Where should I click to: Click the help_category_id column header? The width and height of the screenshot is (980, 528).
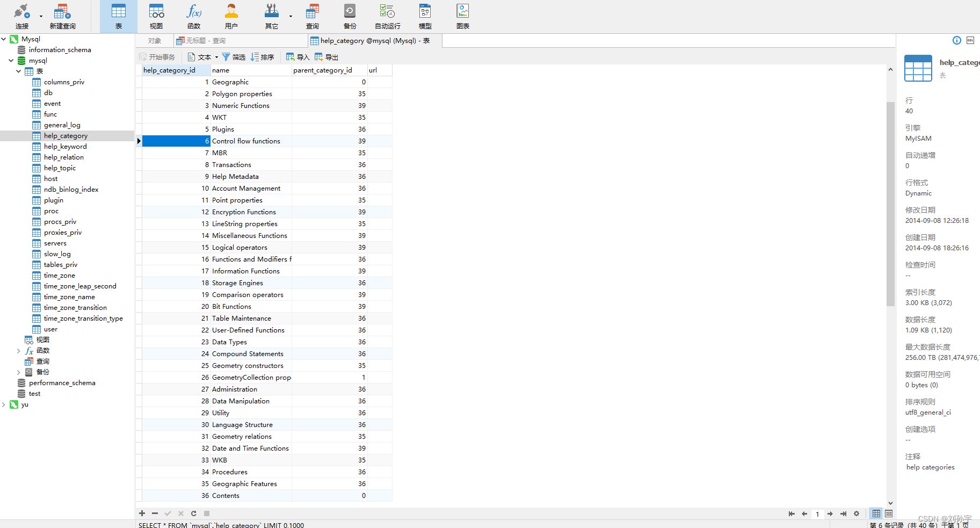pyautogui.click(x=176, y=70)
